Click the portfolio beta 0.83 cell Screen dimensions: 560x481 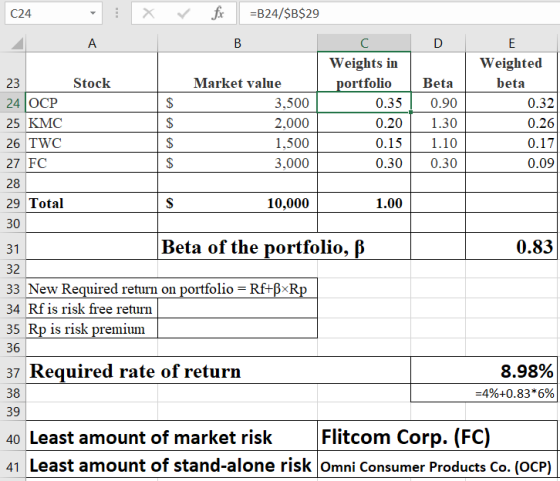pos(511,247)
